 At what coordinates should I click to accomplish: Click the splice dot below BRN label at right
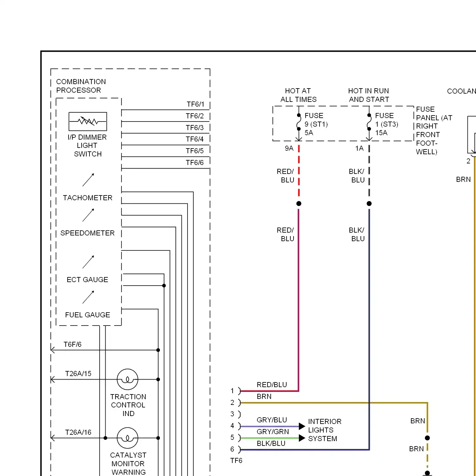[x=427, y=438]
